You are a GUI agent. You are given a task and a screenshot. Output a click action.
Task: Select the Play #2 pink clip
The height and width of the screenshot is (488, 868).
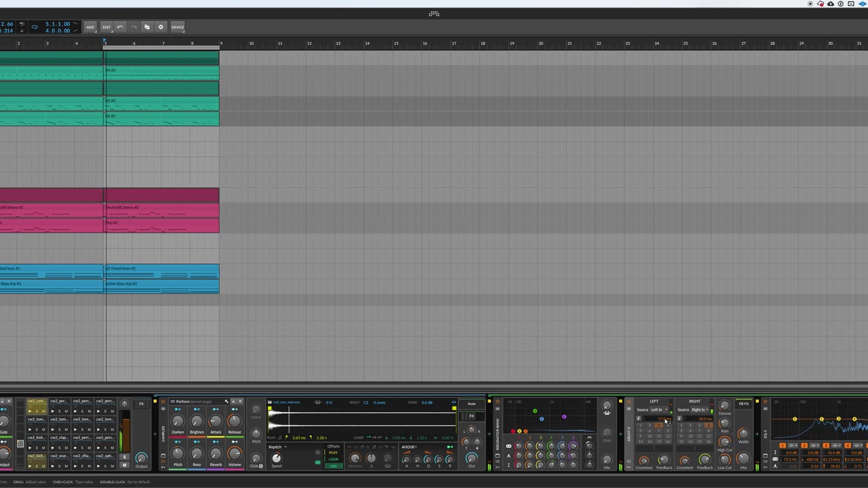161,225
